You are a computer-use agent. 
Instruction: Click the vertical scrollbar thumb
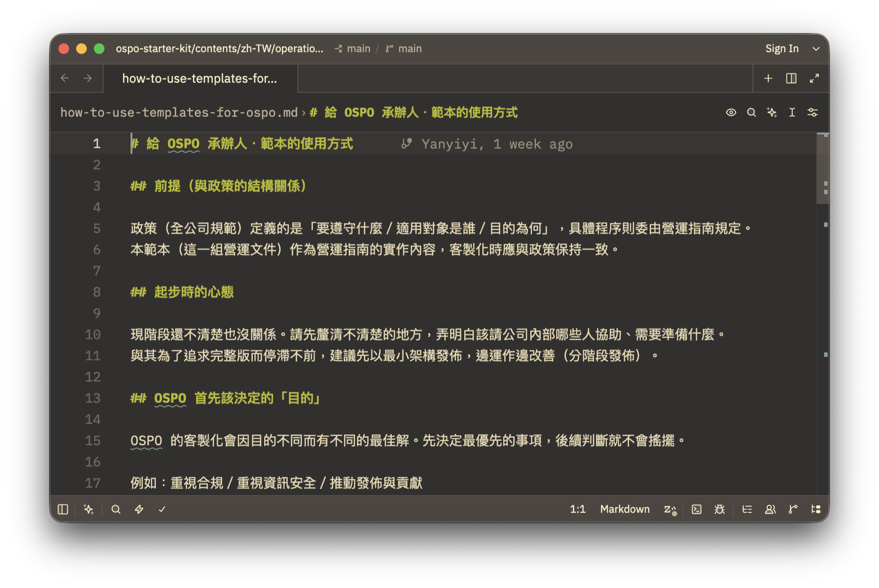pos(823,168)
